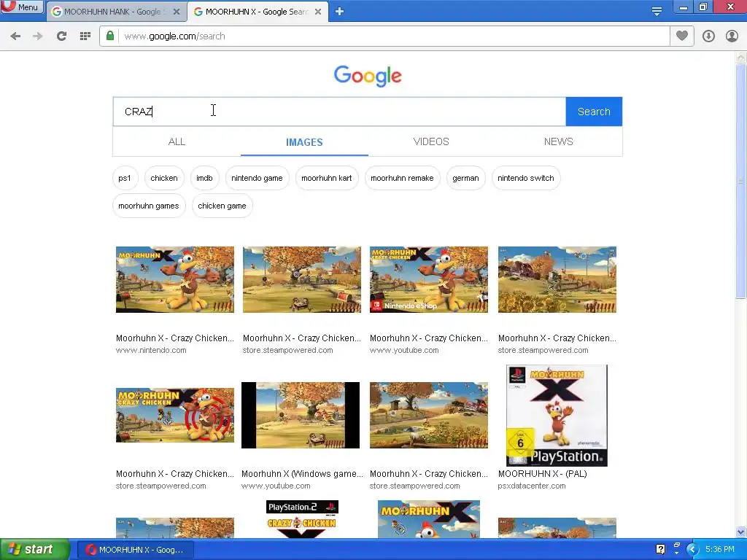Open the nintendo.com Moorhuhn X thumbnail
The width and height of the screenshot is (747, 560).
click(x=175, y=279)
